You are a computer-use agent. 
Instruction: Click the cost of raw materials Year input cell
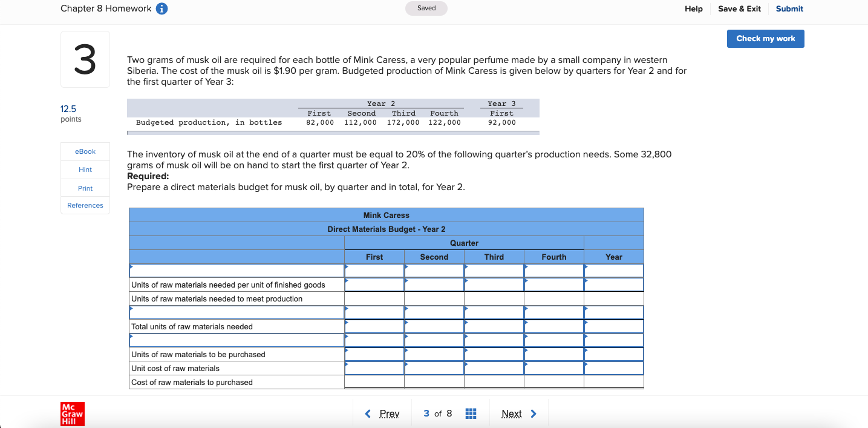pos(613,382)
